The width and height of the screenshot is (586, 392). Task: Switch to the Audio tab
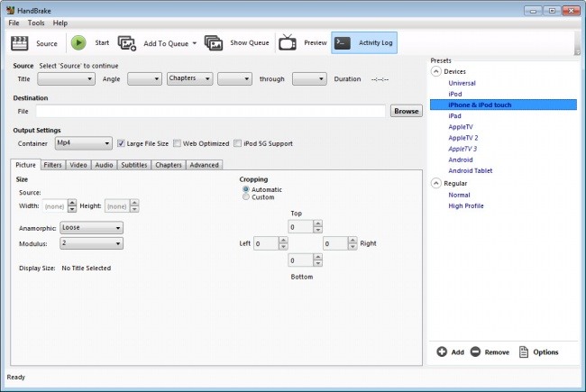coord(104,165)
